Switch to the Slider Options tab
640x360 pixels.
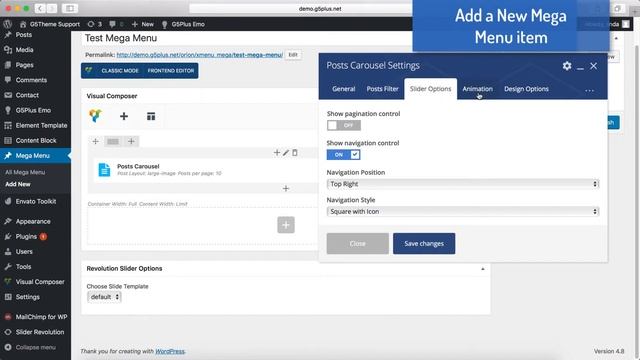431,89
